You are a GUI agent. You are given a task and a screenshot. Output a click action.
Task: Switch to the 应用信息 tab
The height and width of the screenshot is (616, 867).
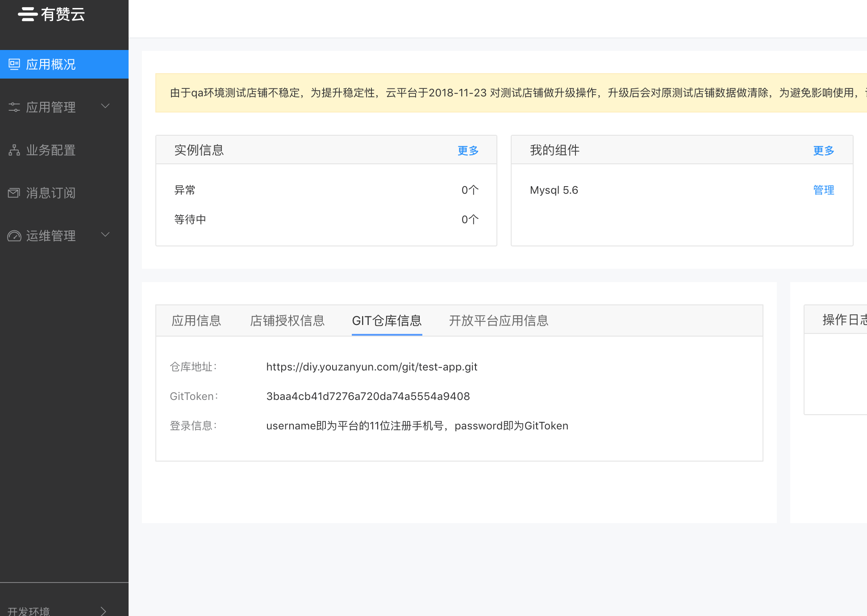click(x=196, y=320)
